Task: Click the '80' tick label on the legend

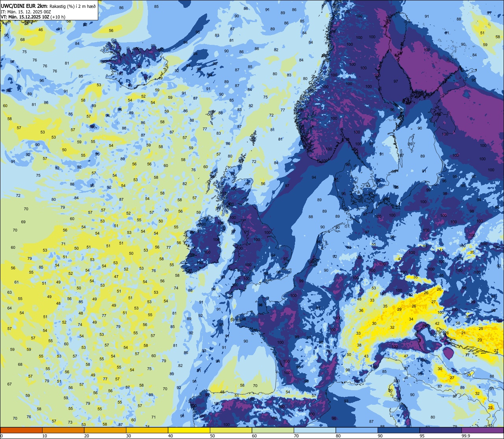Action: [338, 436]
